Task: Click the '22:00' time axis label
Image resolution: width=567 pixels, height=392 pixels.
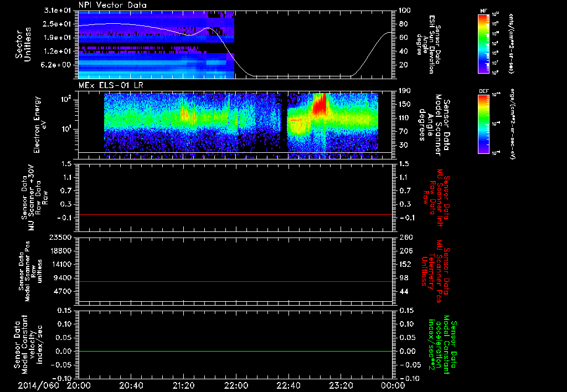Action: [236, 385]
